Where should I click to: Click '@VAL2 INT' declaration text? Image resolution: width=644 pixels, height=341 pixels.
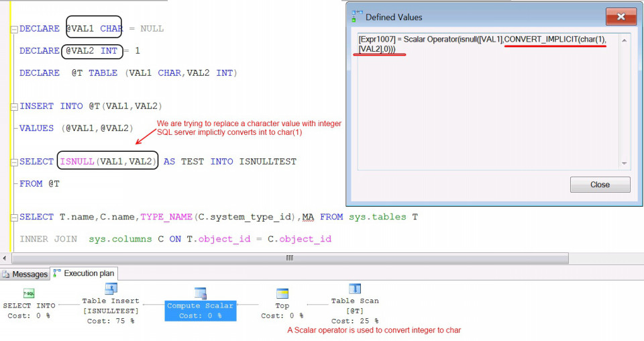point(92,50)
